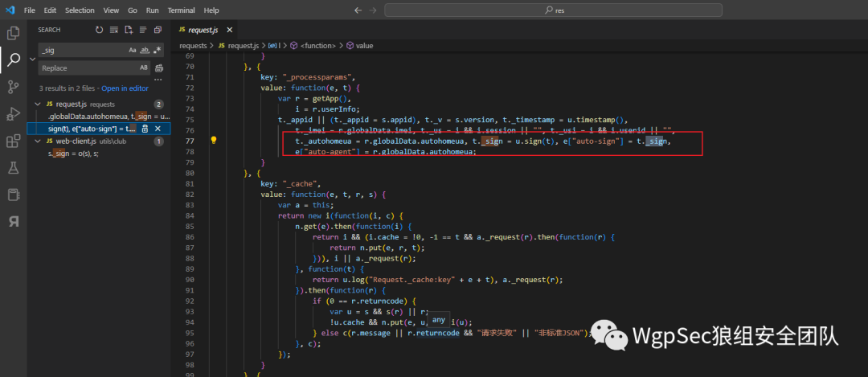Click the match count badge for request.js
The width and height of the screenshot is (868, 377).
pos(159,104)
